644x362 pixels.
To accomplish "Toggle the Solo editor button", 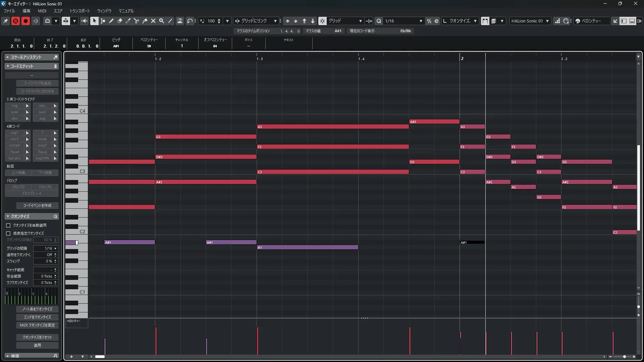I will pyautogui.click(x=15, y=21).
